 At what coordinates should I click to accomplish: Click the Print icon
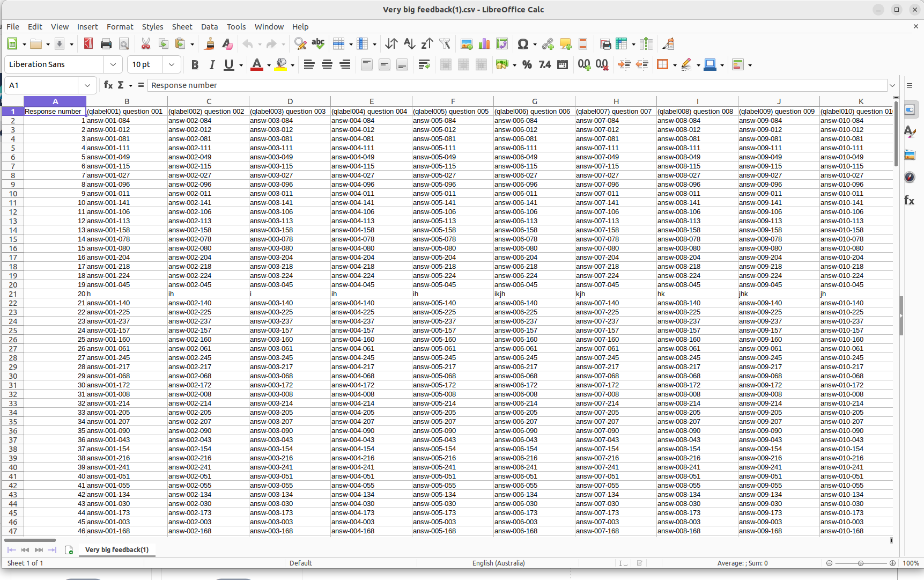coord(106,44)
